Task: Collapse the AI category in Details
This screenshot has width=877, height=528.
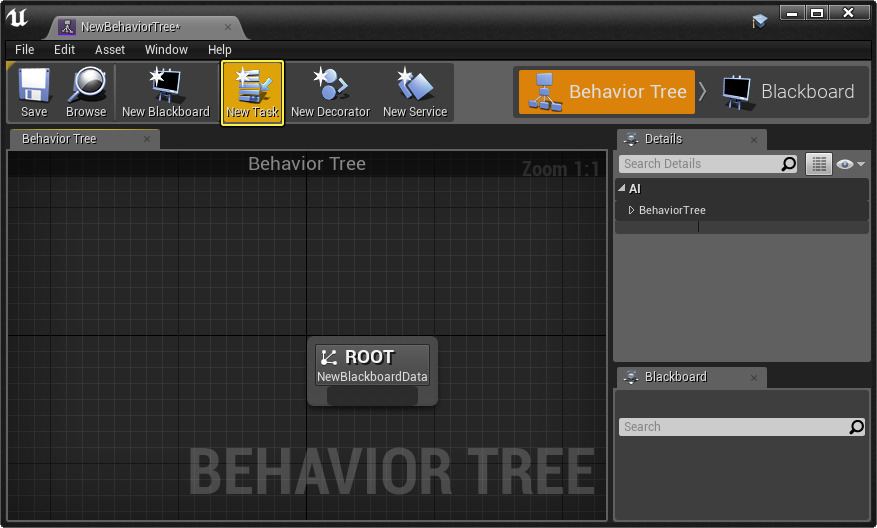Action: (x=623, y=189)
